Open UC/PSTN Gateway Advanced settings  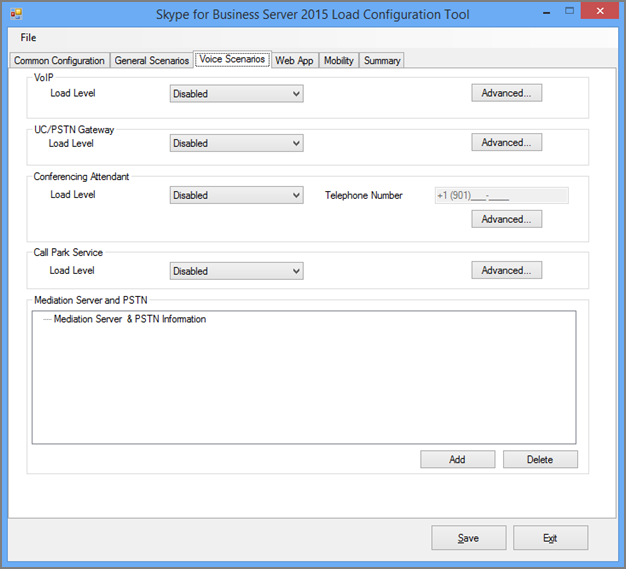point(506,142)
